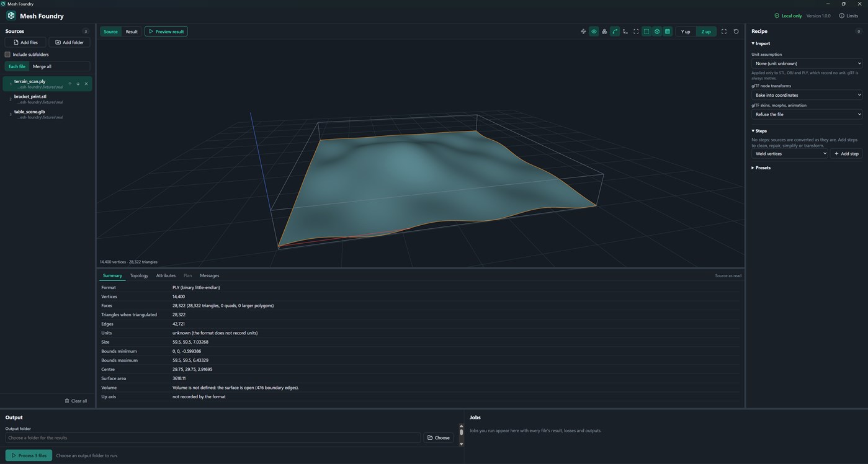Toggle the axes icon in the viewport toolbar
The height and width of the screenshot is (464, 868).
tap(625, 32)
